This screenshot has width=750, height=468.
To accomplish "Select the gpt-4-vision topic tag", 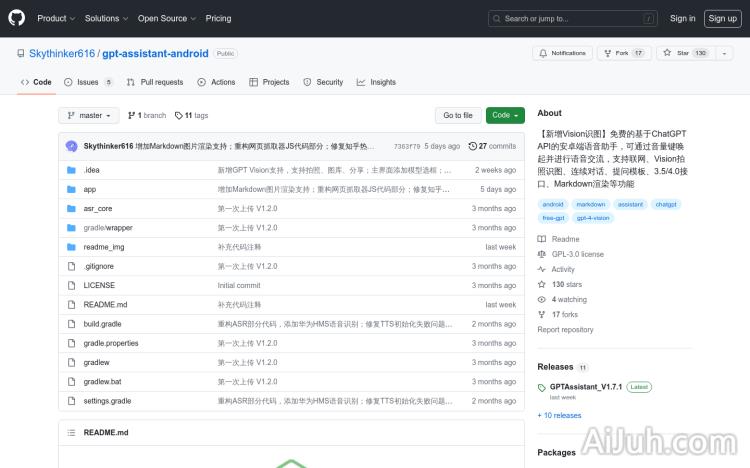I will point(593,218).
